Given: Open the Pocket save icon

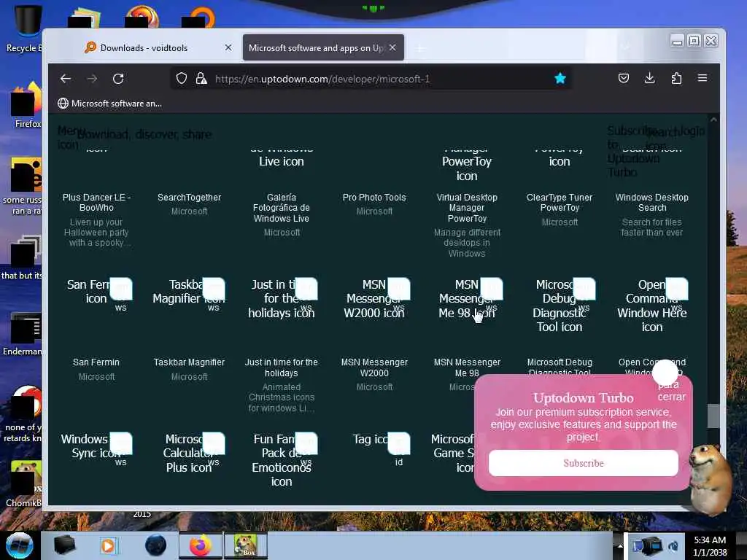Looking at the screenshot, I should pyautogui.click(x=624, y=78).
